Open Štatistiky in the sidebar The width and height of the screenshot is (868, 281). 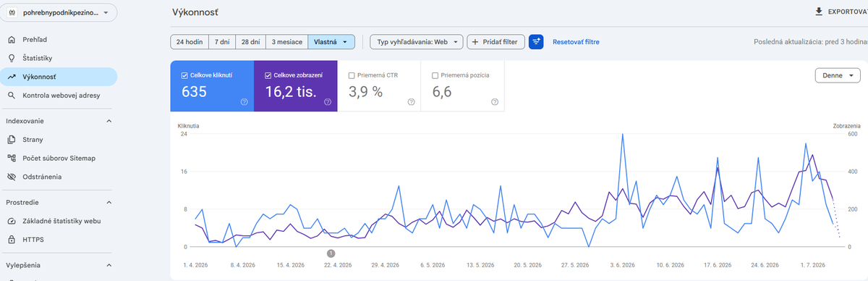[59, 58]
